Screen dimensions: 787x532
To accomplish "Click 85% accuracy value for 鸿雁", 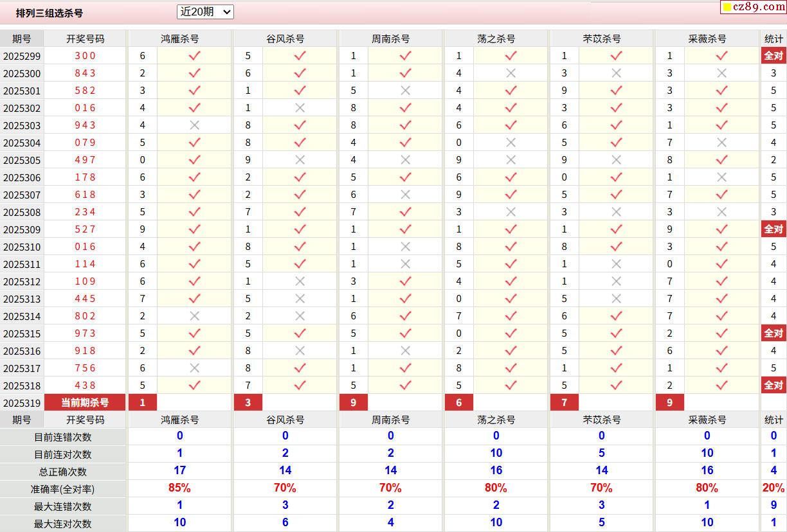I will click(179, 488).
